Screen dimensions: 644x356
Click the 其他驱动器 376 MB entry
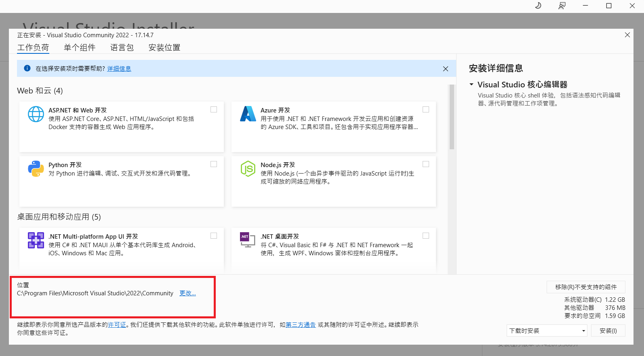click(595, 308)
